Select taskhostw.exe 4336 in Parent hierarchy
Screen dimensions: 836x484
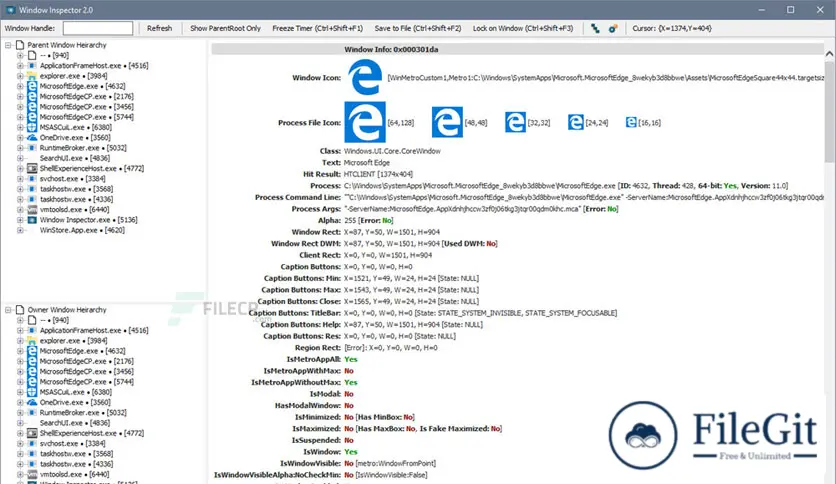point(76,199)
